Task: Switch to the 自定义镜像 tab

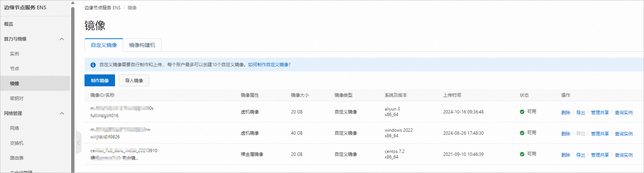Action: (104, 45)
